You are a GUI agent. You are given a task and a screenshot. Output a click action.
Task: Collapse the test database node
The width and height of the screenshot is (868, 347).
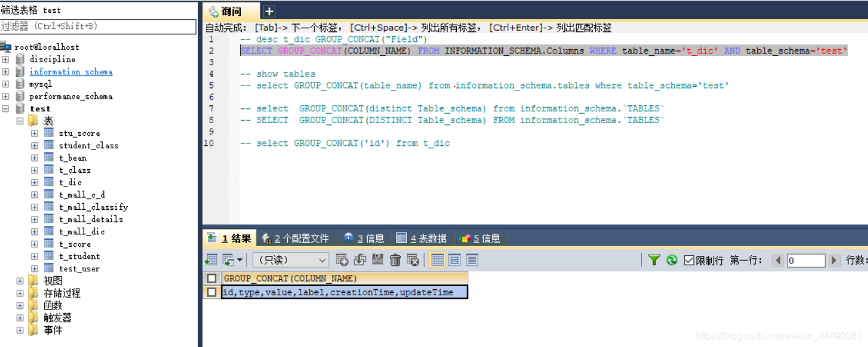(6, 108)
